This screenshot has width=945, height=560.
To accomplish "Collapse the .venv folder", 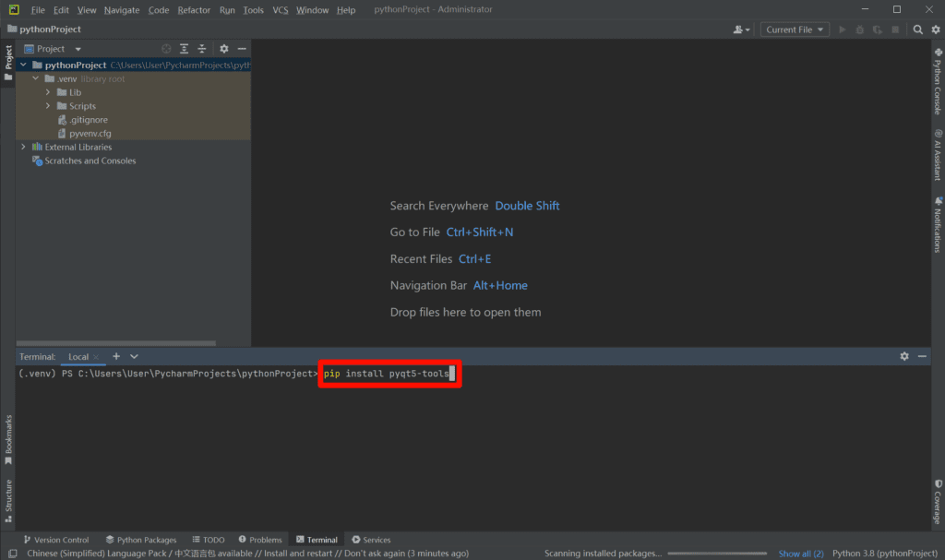I will click(x=36, y=78).
